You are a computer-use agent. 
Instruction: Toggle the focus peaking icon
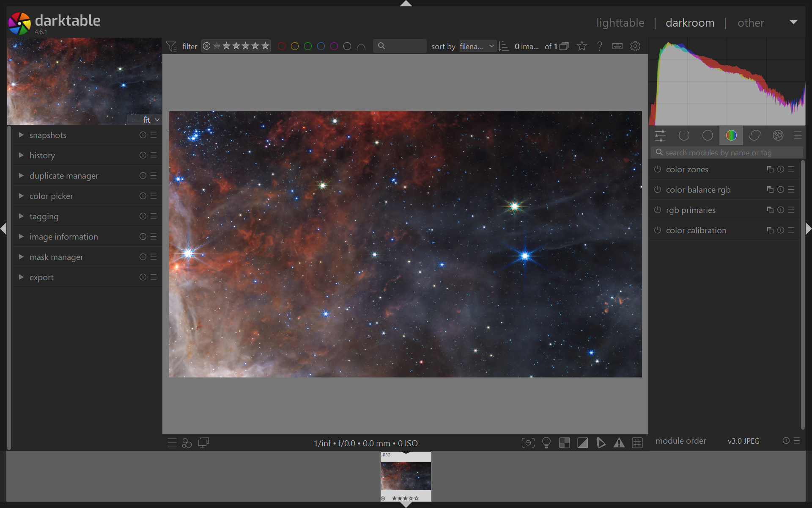coord(528,443)
